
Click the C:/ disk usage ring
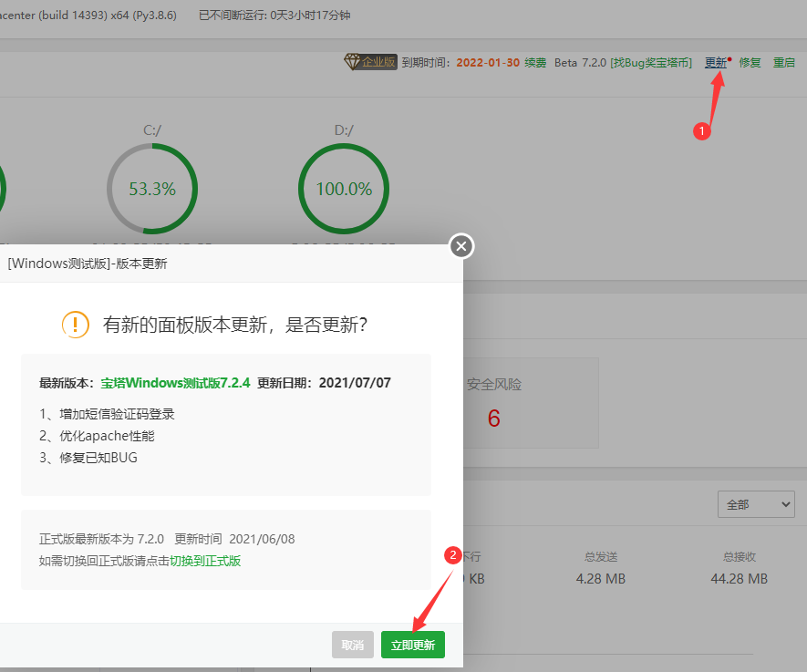(152, 189)
